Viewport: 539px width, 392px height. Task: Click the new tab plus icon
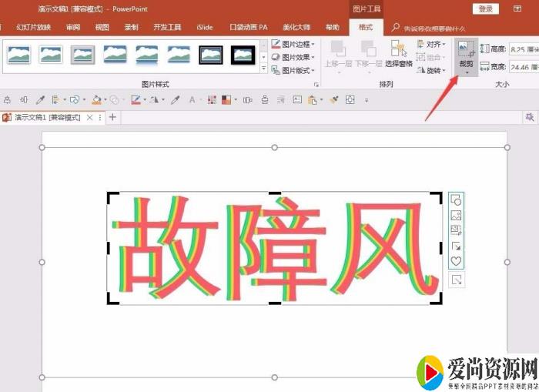tap(112, 118)
